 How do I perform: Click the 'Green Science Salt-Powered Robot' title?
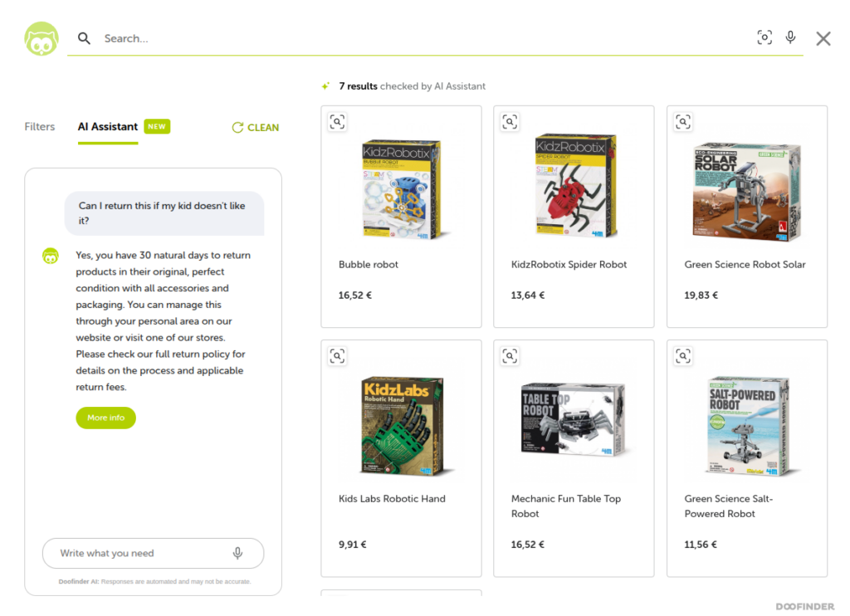[x=729, y=506]
